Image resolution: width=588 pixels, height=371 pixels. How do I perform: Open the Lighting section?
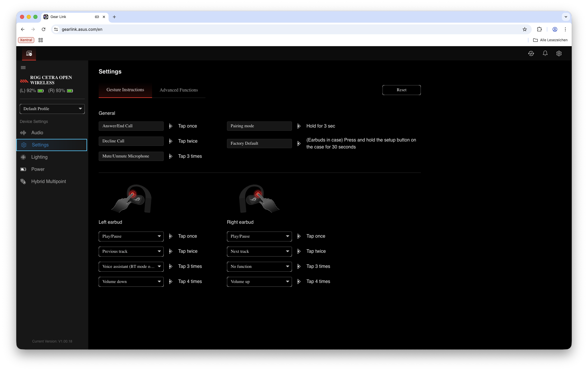(39, 157)
